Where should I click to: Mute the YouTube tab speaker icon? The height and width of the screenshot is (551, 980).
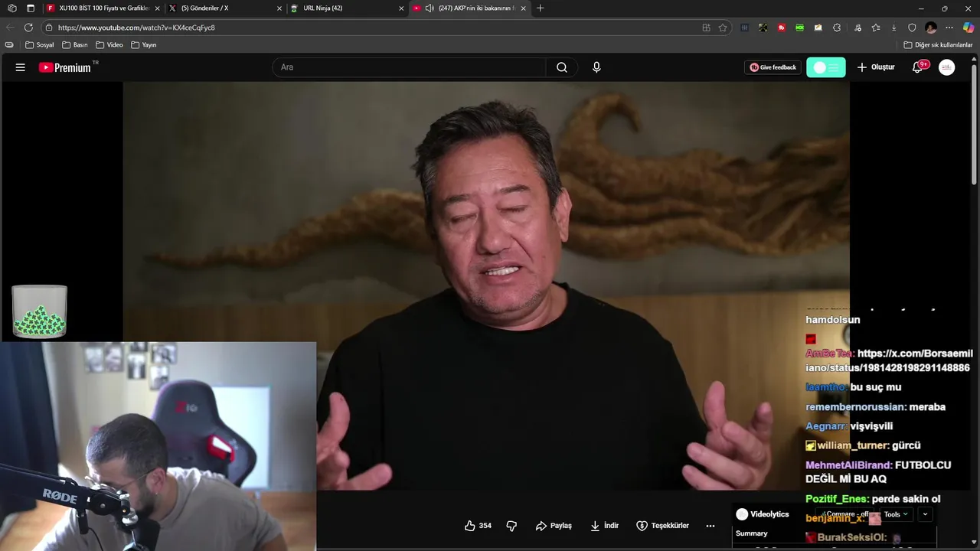(430, 8)
